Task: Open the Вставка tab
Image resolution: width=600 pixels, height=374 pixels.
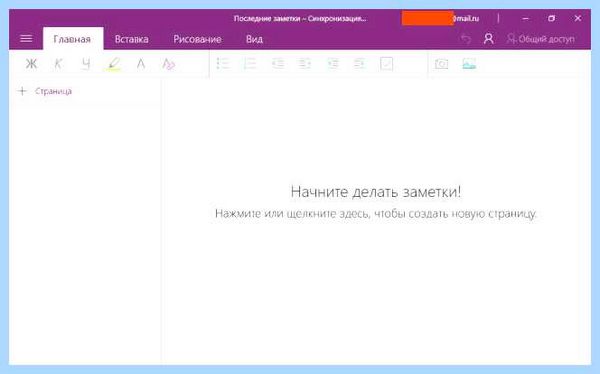Action: click(132, 39)
